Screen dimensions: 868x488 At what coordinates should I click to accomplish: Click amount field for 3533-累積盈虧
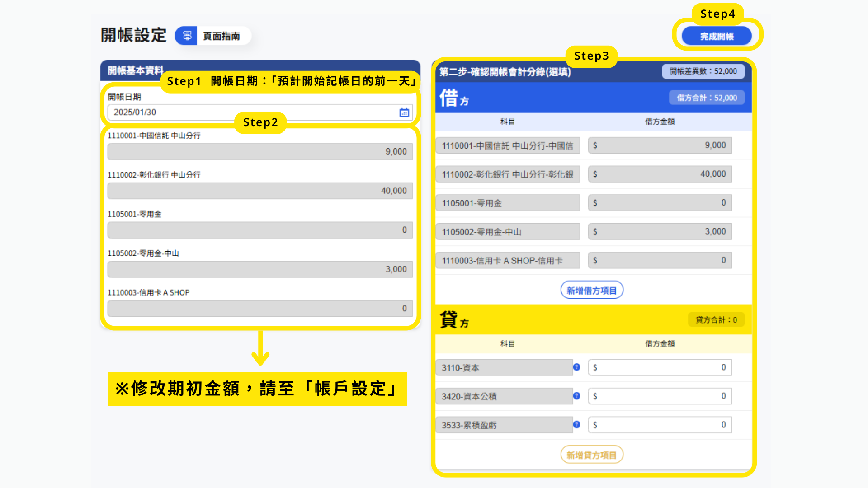point(659,425)
